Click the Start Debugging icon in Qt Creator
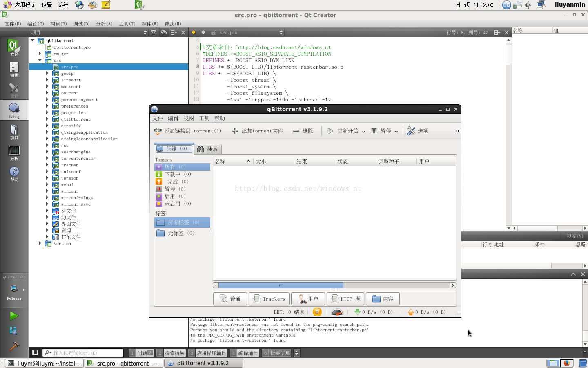588x368 pixels. pyautogui.click(x=14, y=330)
